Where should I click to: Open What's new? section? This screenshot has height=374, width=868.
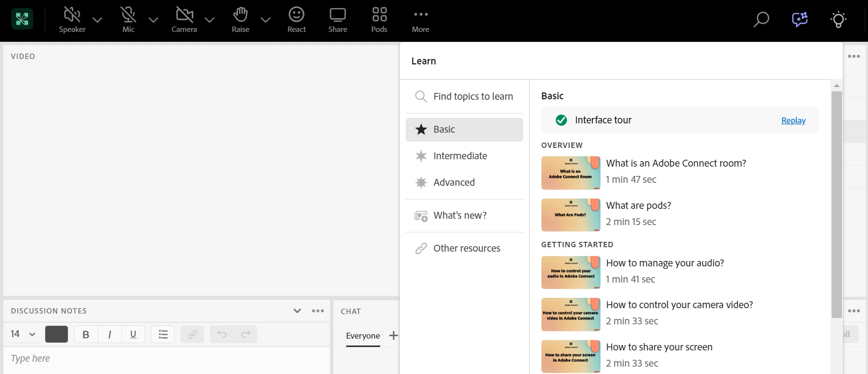[x=464, y=215]
